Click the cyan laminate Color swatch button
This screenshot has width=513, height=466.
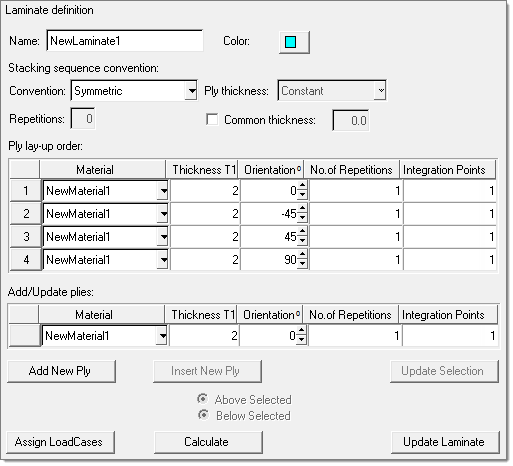pyautogui.click(x=294, y=42)
